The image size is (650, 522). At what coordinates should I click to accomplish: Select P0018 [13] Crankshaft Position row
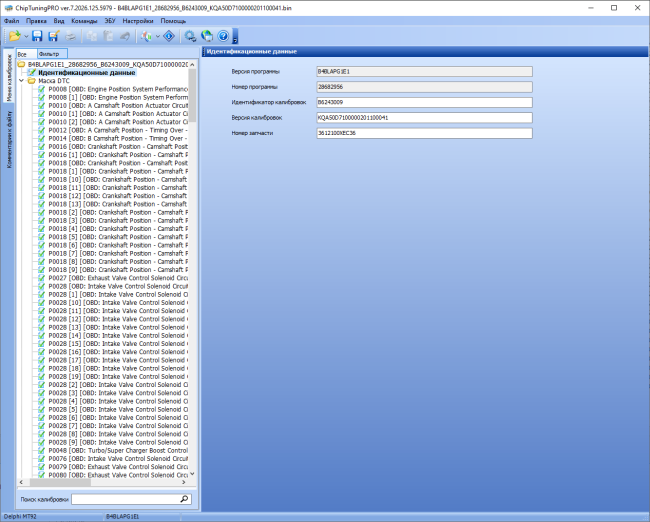click(118, 204)
